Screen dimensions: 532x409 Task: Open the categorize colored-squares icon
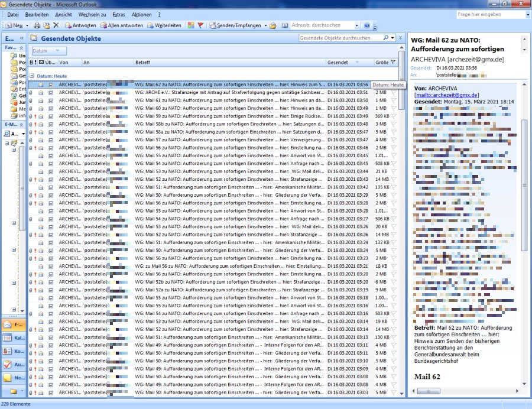pyautogui.click(x=191, y=25)
